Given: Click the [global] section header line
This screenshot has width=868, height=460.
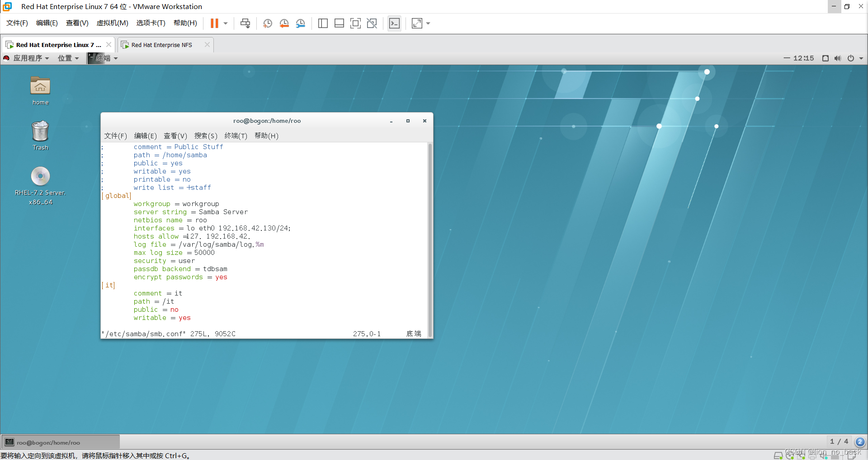Looking at the screenshot, I should click(117, 196).
